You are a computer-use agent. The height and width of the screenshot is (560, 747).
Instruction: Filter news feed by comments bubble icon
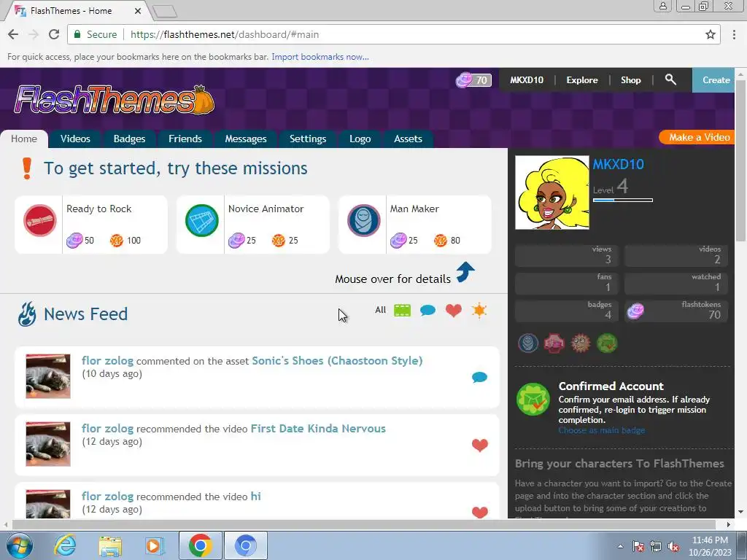pos(427,311)
